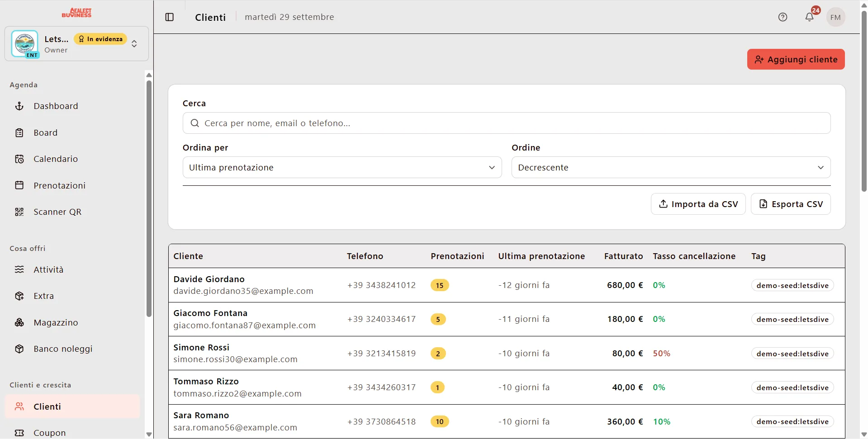This screenshot has width=868, height=439.
Task: Click the Board clipboard icon
Action: 19,133
